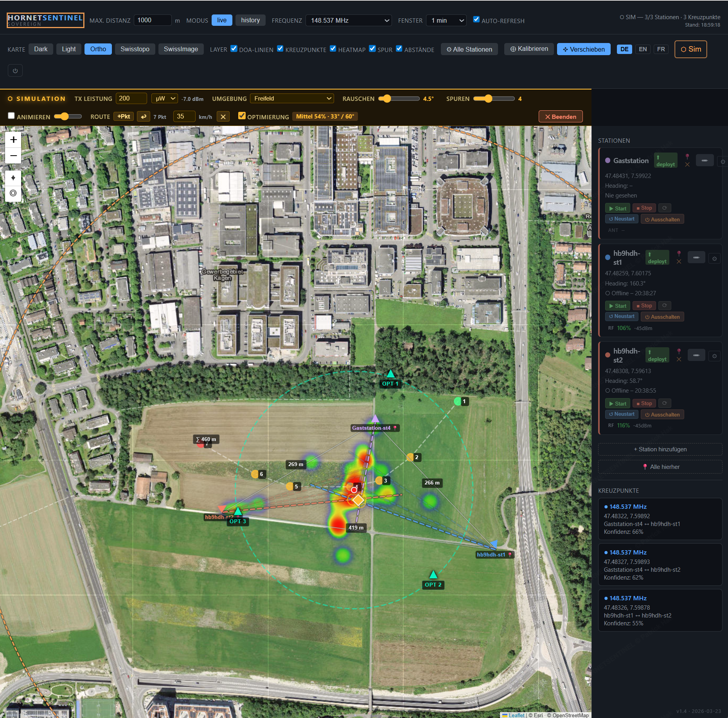Image resolution: width=728 pixels, height=718 pixels.
Task: Click the power icon below KARTE
Action: 15,71
